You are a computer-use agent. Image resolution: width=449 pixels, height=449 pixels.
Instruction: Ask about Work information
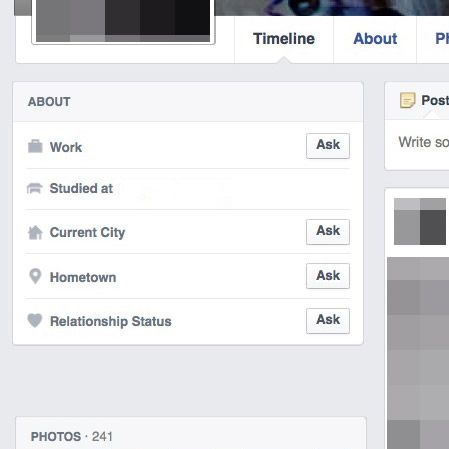[x=328, y=146]
